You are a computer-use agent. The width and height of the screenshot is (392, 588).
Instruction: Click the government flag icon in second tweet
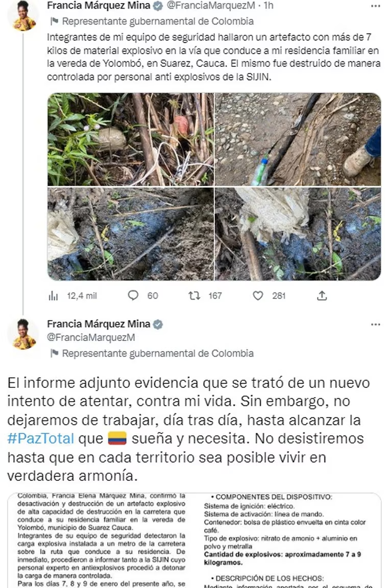pos(54,353)
